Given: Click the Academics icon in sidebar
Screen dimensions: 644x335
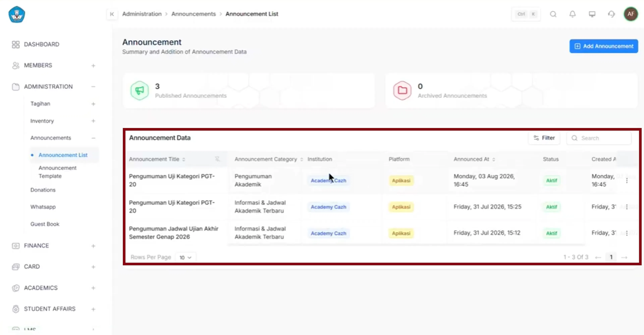Looking at the screenshot, I should point(15,288).
